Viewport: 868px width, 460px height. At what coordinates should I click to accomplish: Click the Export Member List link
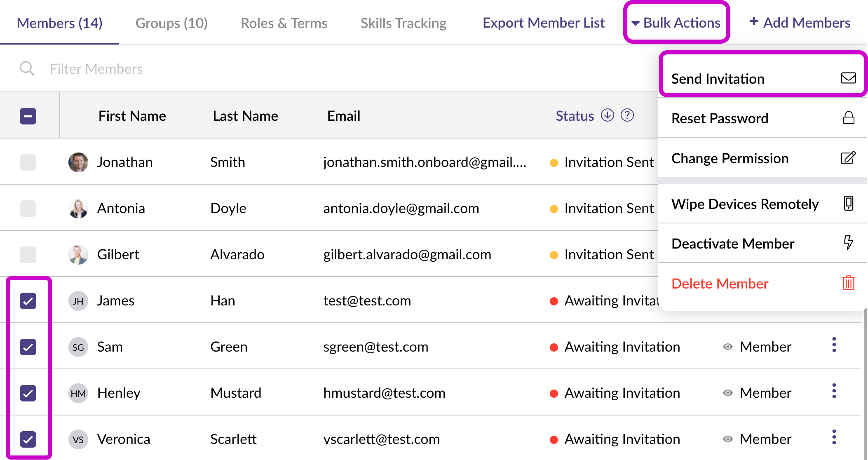(x=543, y=23)
